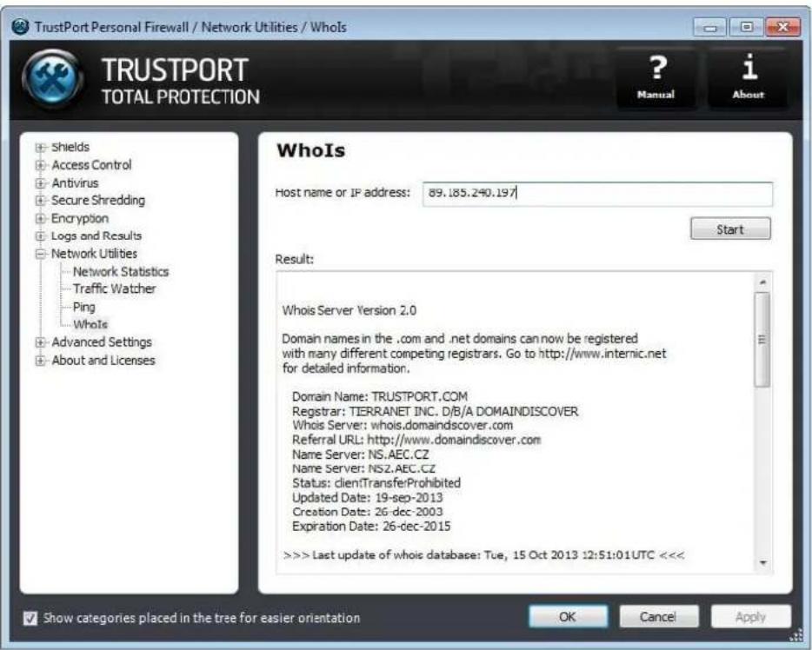812x650 pixels.
Task: Click the 'Last update of whois database' line
Action: (x=483, y=555)
